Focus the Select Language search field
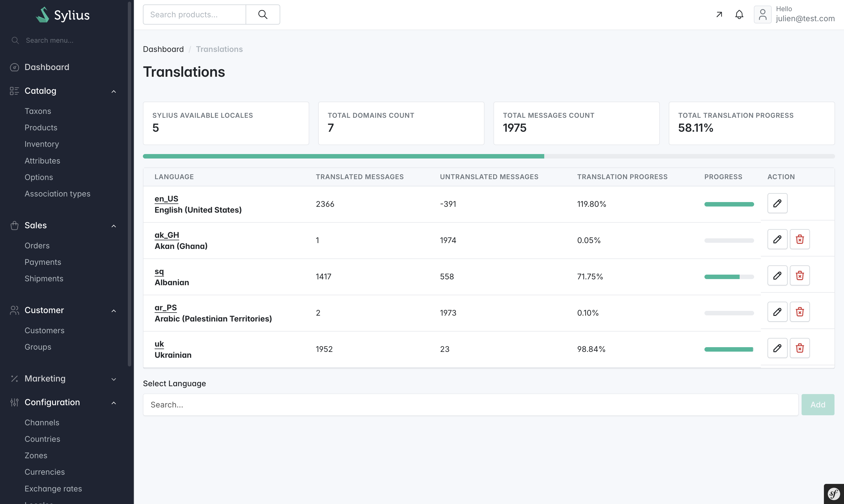Viewport: 844px width, 504px height. (x=470, y=405)
